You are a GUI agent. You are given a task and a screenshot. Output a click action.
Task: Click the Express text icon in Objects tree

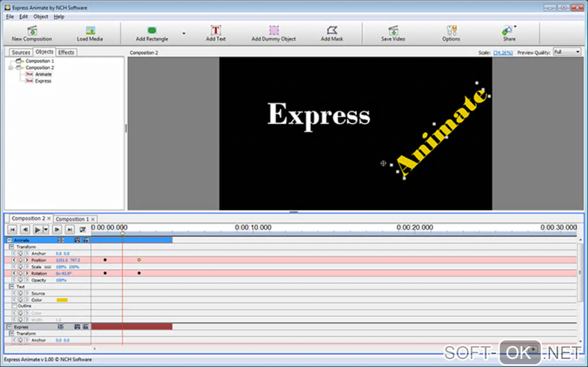29,81
